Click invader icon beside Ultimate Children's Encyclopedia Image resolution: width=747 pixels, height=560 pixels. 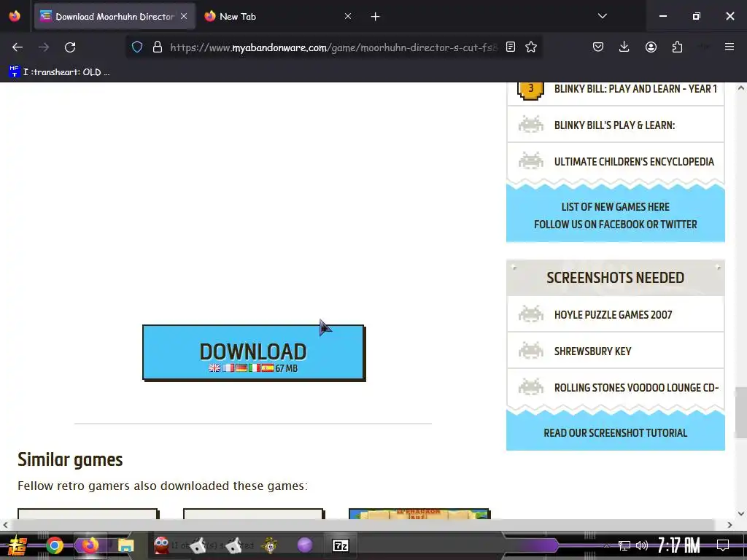(531, 161)
